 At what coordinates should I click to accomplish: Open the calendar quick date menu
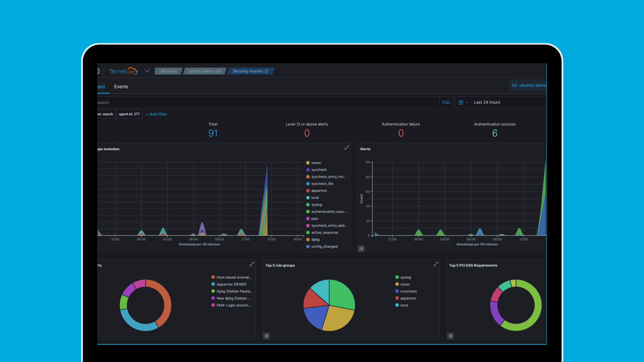463,102
